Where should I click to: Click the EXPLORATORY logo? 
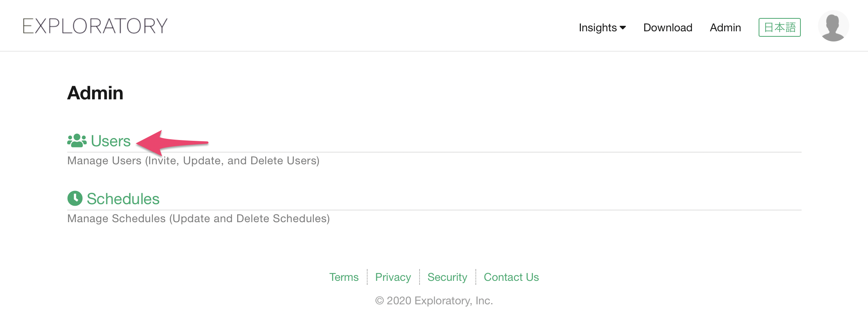click(95, 26)
